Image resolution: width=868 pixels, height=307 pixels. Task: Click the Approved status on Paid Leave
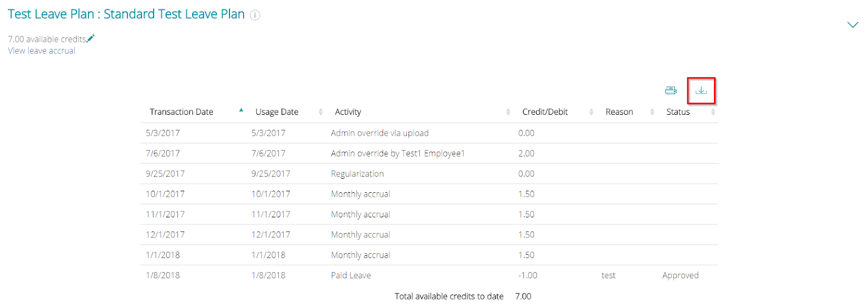[680, 275]
